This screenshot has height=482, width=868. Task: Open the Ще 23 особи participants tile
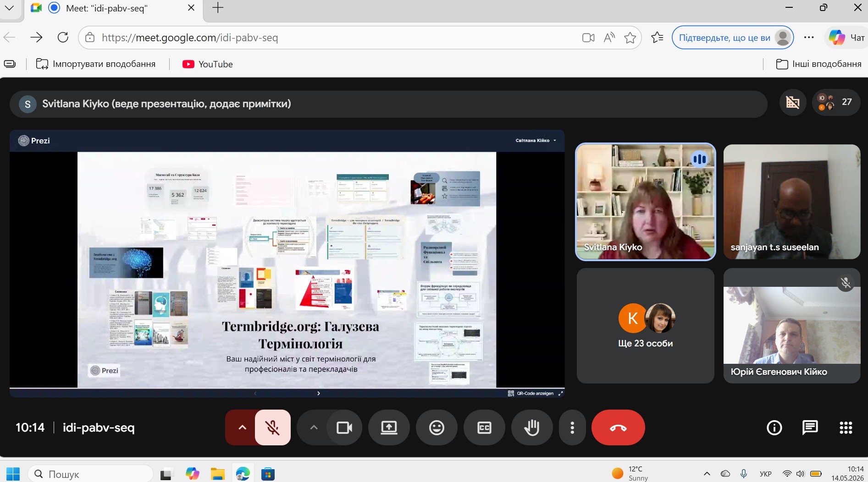point(646,326)
